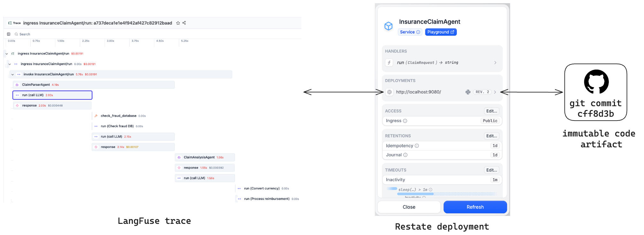Click the info icon next to Idempotency
The image size is (644, 235).
coord(417,146)
